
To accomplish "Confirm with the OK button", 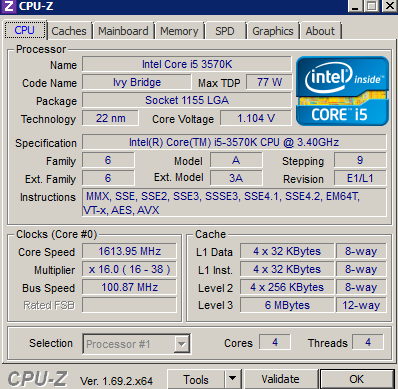I will (x=357, y=379).
